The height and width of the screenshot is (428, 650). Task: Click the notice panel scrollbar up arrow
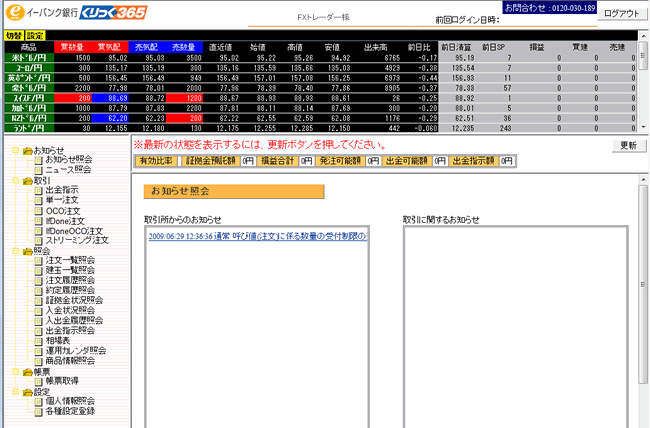(643, 180)
